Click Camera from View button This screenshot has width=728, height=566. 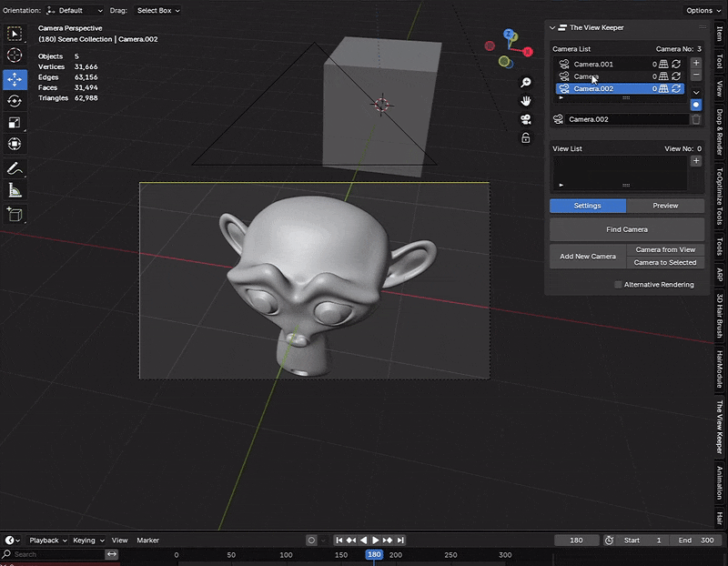point(665,250)
